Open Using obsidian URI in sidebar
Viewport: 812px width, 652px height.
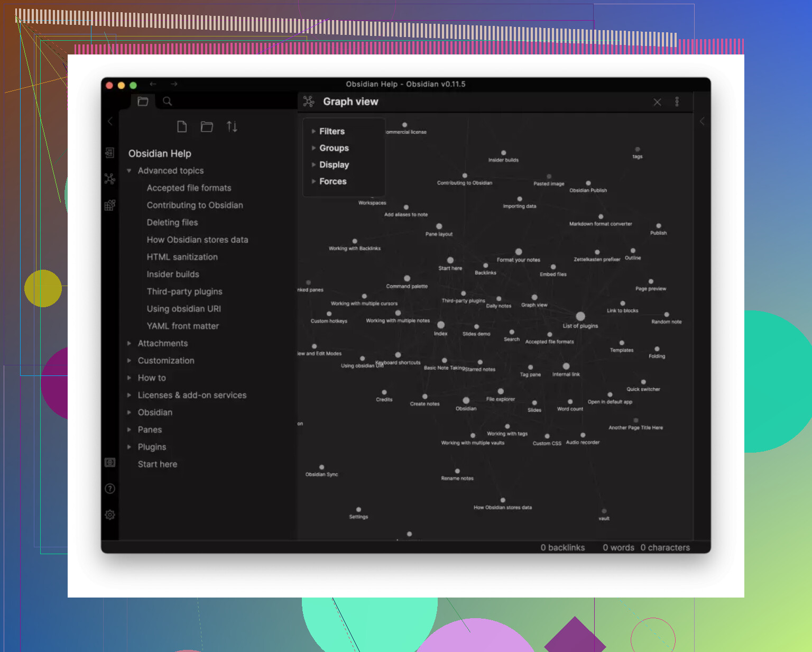click(x=183, y=309)
